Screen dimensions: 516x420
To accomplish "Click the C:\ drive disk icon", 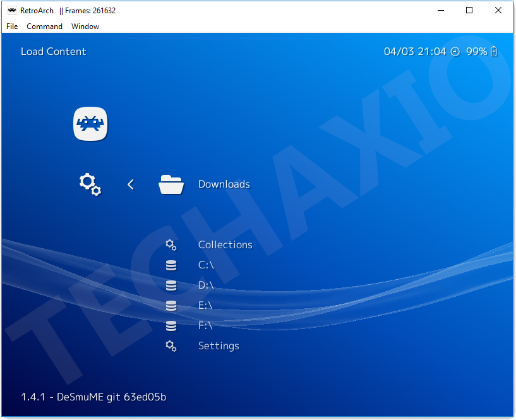I will (x=171, y=265).
